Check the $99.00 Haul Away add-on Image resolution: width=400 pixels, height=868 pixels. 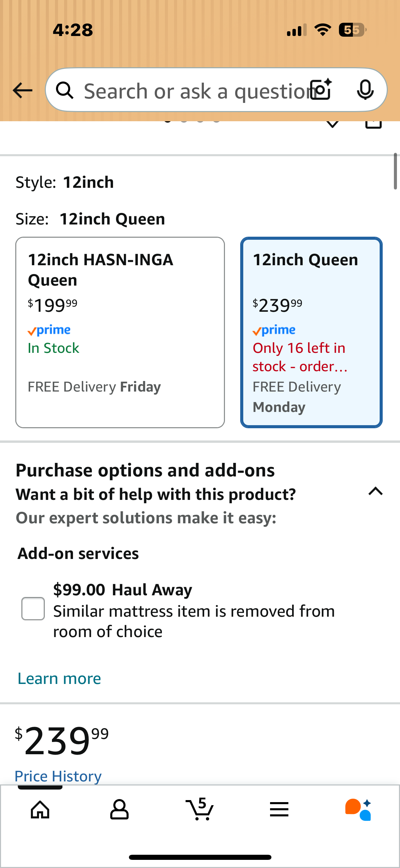click(x=33, y=609)
